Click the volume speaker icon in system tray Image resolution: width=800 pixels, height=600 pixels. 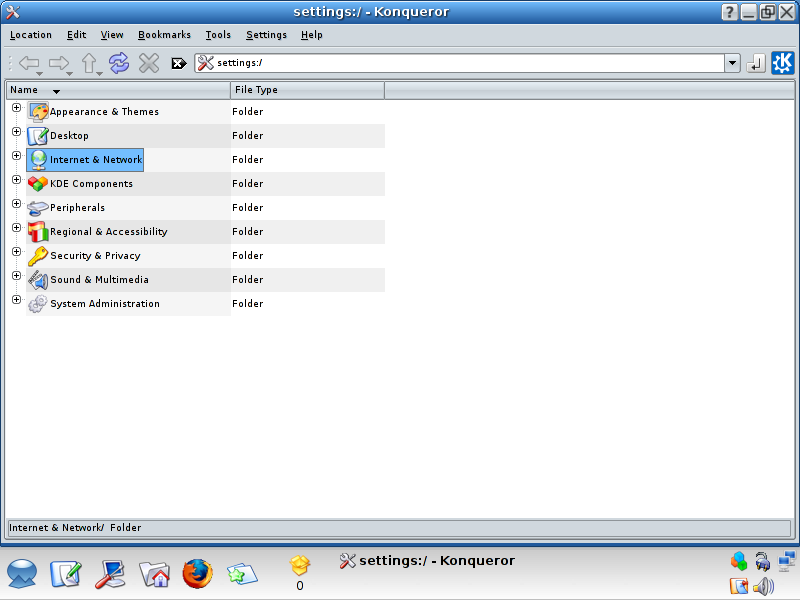pyautogui.click(x=764, y=586)
